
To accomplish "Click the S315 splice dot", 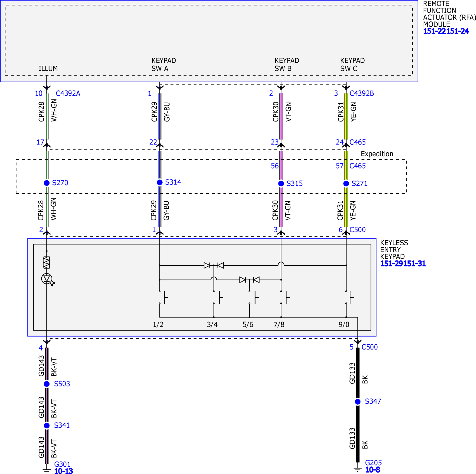I will click(281, 184).
